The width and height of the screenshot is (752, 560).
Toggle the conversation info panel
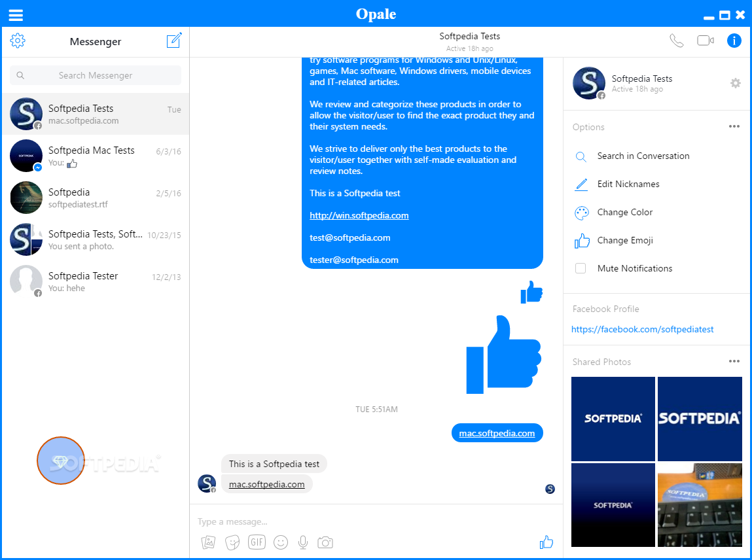click(x=734, y=41)
